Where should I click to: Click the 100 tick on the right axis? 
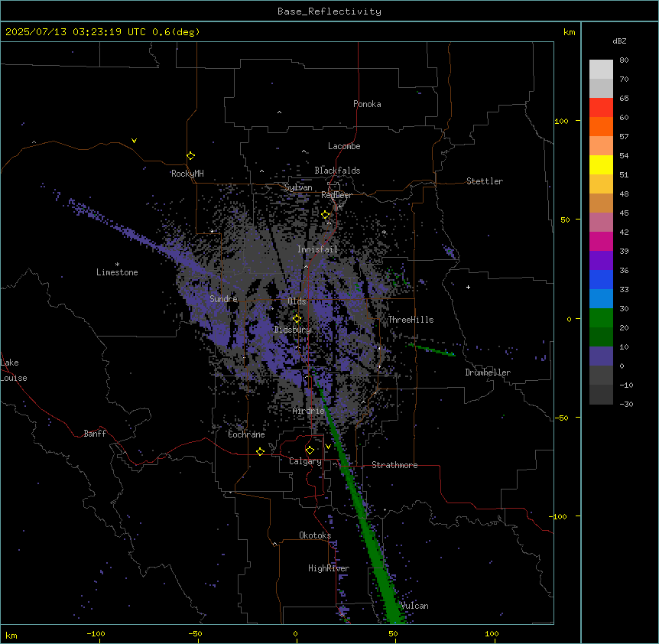click(x=561, y=121)
